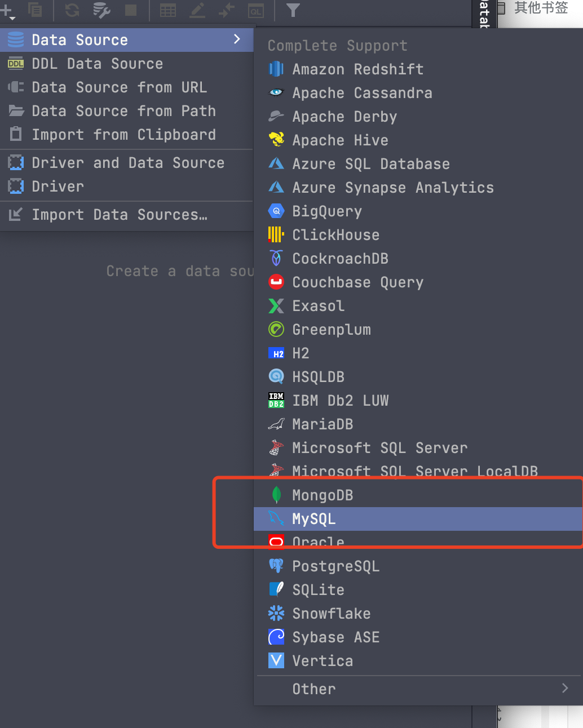This screenshot has height=728, width=583.
Task: Click the edit pencil toolbar icon
Action: 197,10
